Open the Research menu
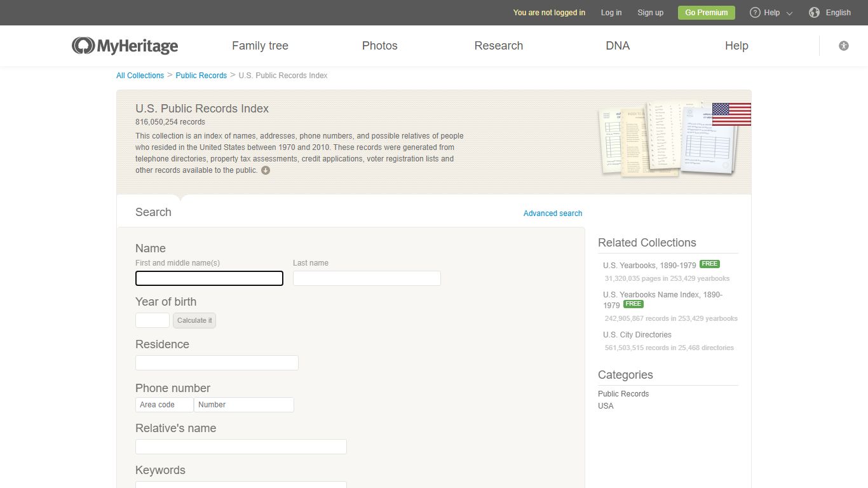Image resolution: width=868 pixels, height=488 pixels. click(499, 46)
